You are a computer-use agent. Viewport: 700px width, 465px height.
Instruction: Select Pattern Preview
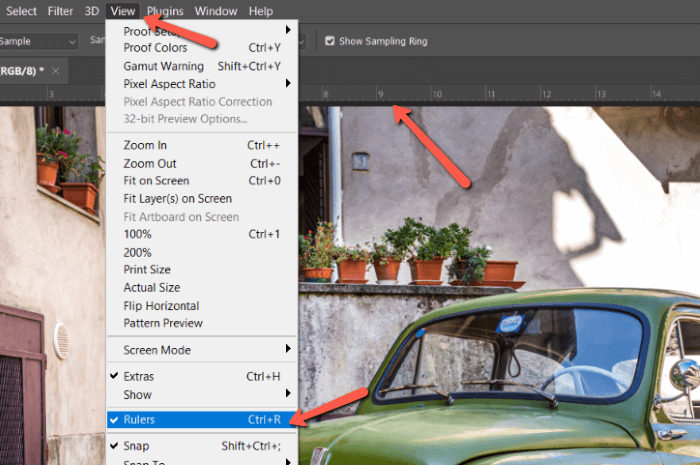tap(163, 323)
